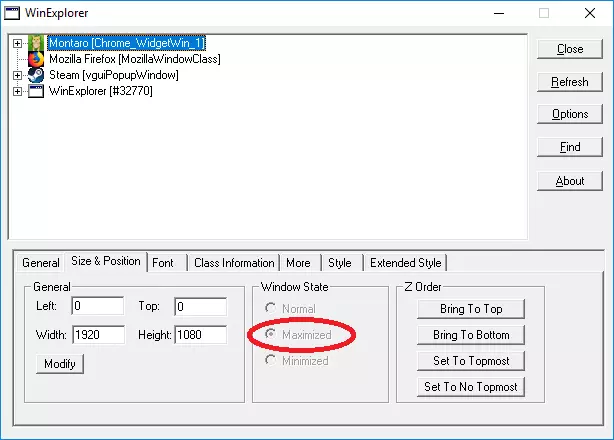Click the Close button on right panel
This screenshot has width=614, height=440.
[x=570, y=49]
